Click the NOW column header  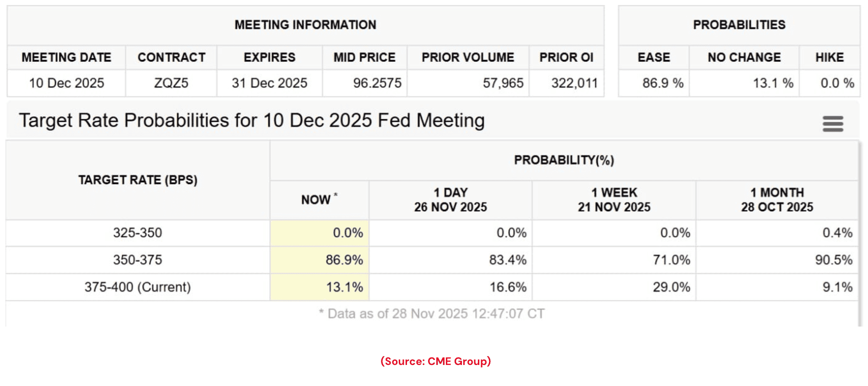tap(319, 199)
